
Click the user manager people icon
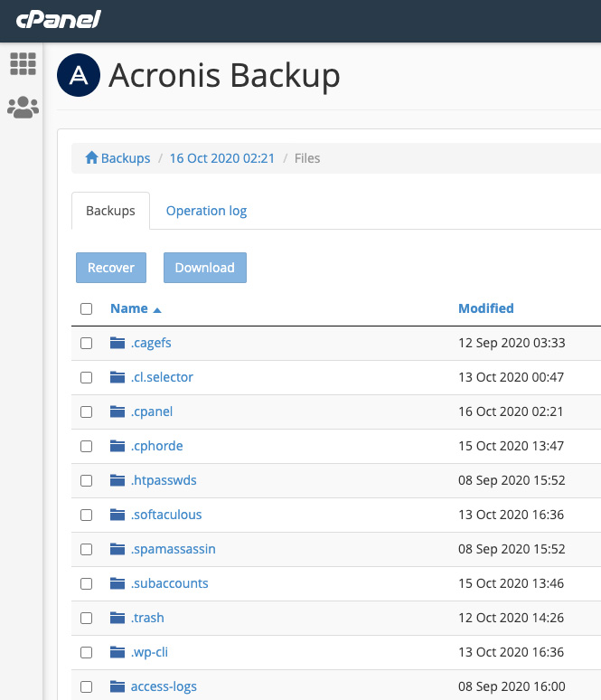(23, 108)
